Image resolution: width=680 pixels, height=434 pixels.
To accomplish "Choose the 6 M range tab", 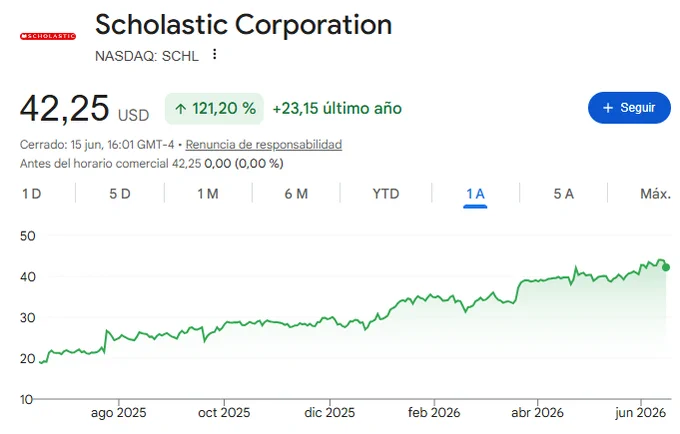I will pyautogui.click(x=296, y=193).
